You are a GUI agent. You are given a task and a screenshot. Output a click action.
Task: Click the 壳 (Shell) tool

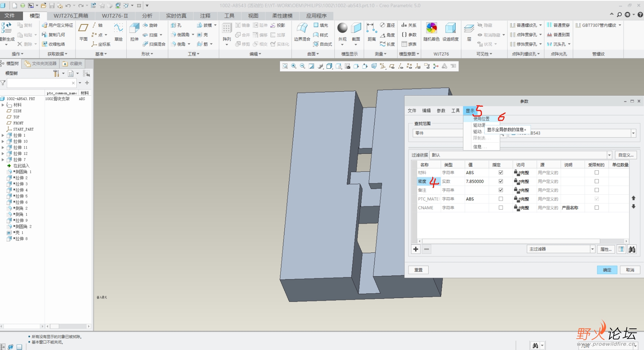tap(203, 35)
